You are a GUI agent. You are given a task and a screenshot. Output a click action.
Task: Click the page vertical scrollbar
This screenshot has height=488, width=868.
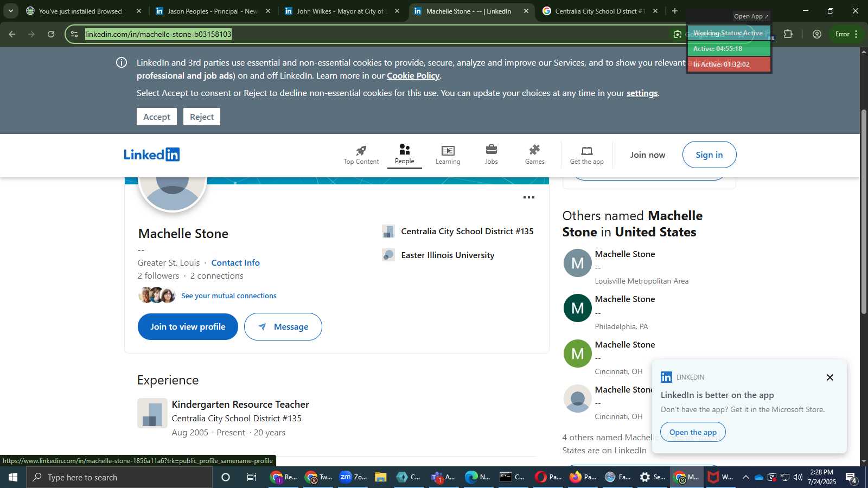[864, 211]
